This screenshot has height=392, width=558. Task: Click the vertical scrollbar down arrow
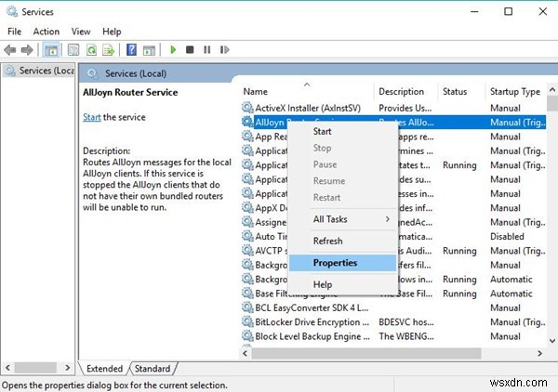click(x=551, y=341)
